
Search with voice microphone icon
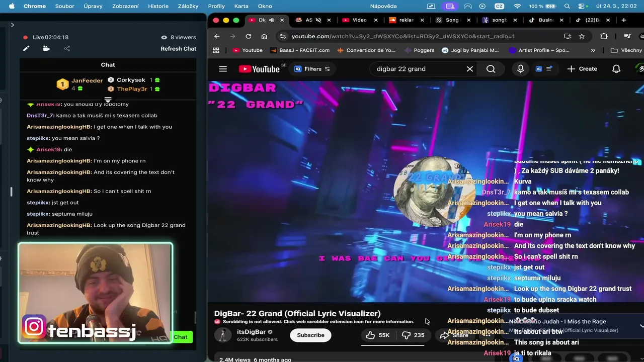521,69
